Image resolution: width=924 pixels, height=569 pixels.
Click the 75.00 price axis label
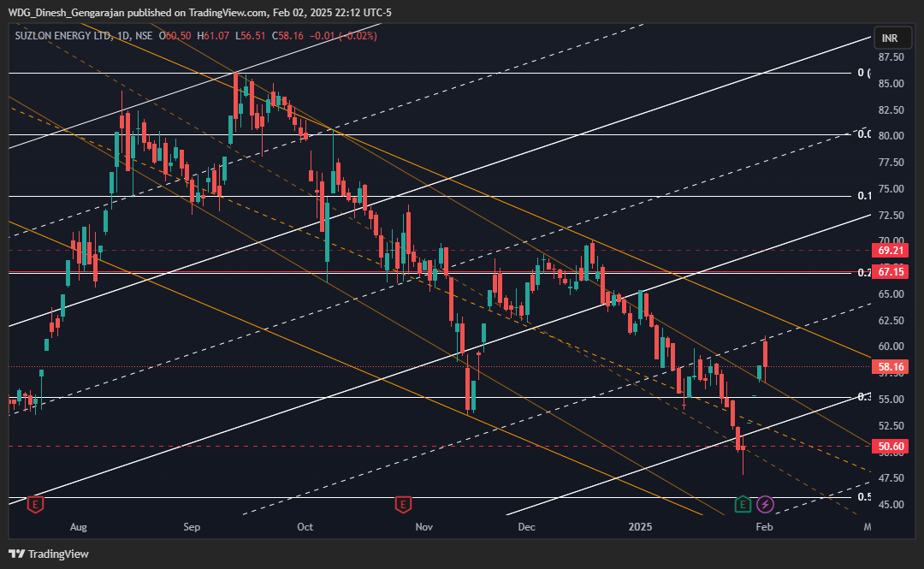coord(891,189)
